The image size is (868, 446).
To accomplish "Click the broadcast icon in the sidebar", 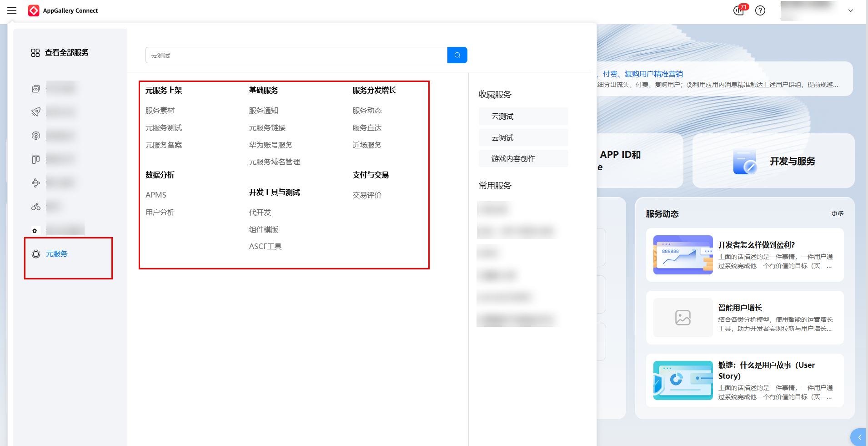I will (35, 135).
